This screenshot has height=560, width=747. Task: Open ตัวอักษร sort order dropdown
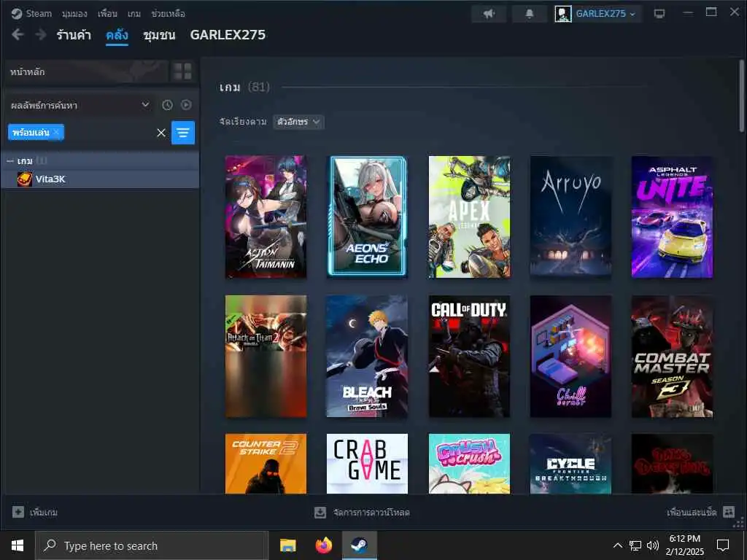coord(298,122)
